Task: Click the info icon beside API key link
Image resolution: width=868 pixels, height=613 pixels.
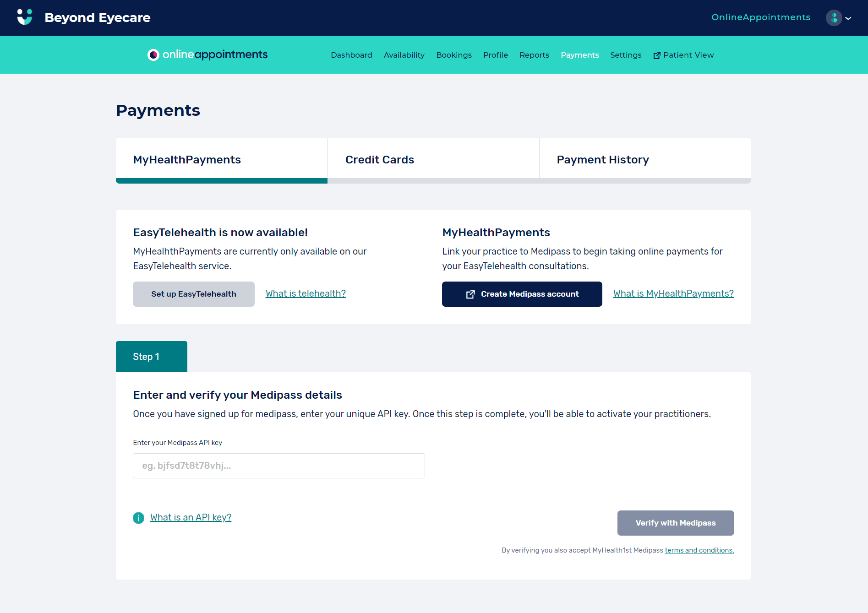Action: 138,518
